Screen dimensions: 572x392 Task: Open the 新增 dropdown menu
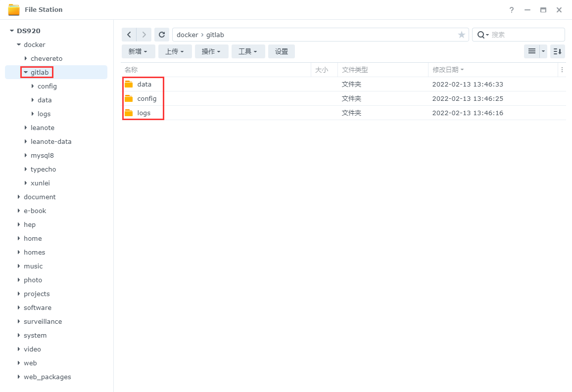[x=138, y=51]
